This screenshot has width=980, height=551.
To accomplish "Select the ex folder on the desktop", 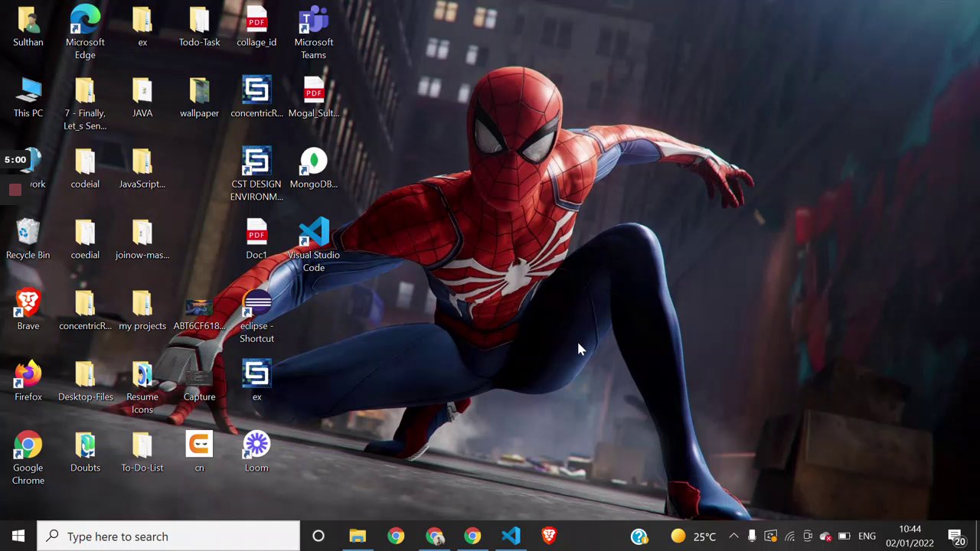I will [x=142, y=28].
